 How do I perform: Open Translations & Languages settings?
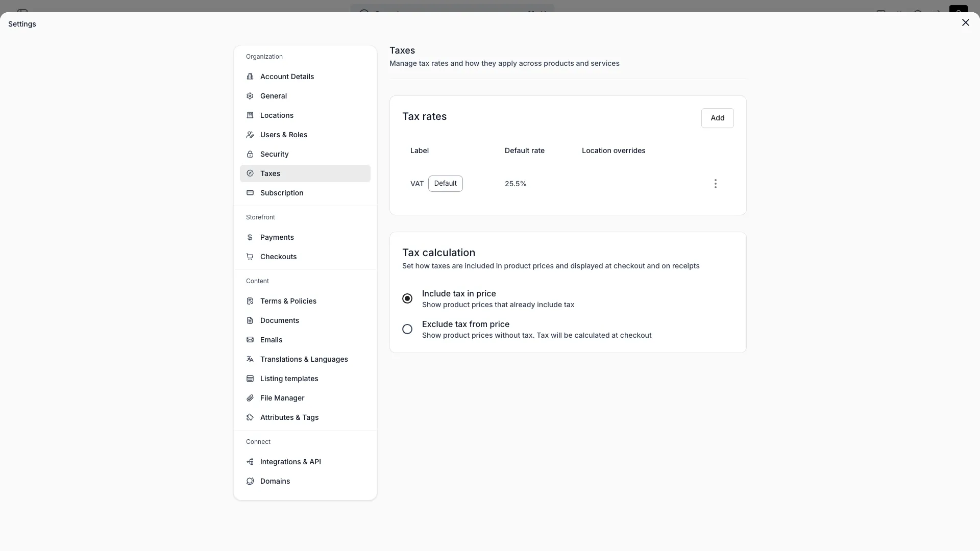tap(305, 359)
